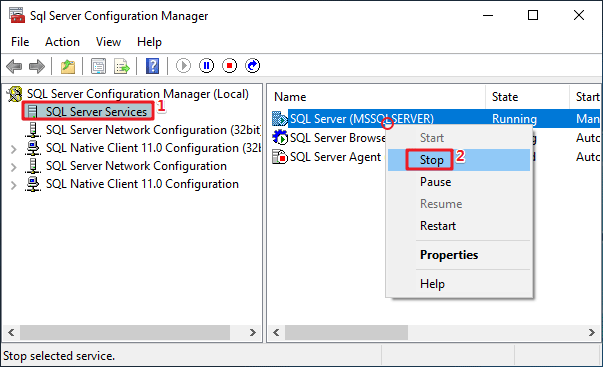Click right arrow of services list scrollbar
This screenshot has width=603, height=367.
click(x=591, y=332)
